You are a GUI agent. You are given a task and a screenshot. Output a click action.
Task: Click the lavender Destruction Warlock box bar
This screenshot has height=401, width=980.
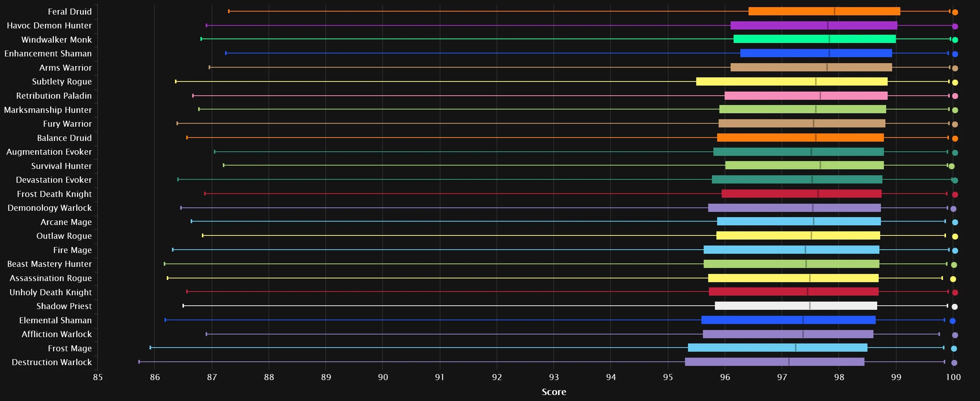(775, 361)
